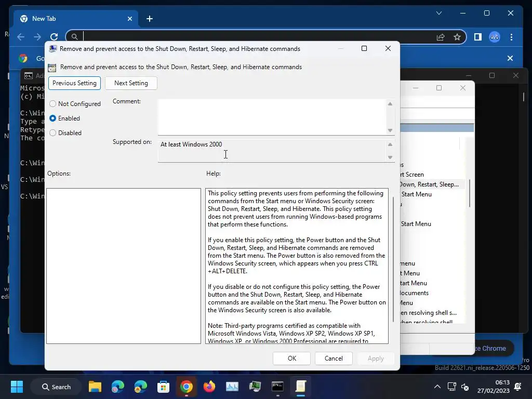The height and width of the screenshot is (399, 532).
Task: Click network tray icon
Action: point(451,387)
